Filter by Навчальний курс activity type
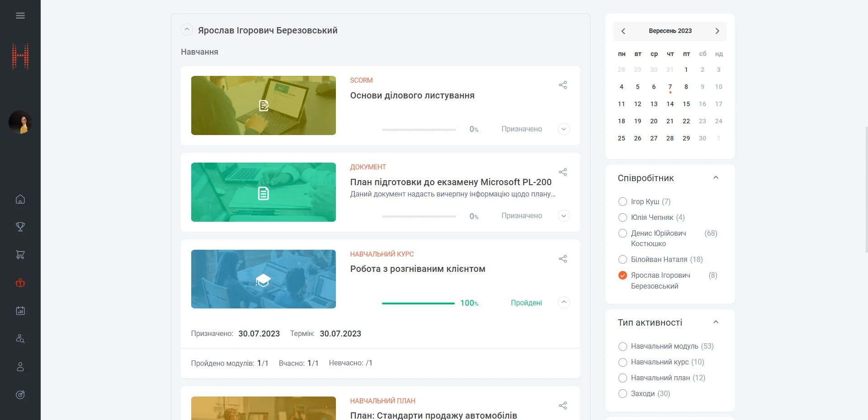868x420 pixels. click(623, 362)
